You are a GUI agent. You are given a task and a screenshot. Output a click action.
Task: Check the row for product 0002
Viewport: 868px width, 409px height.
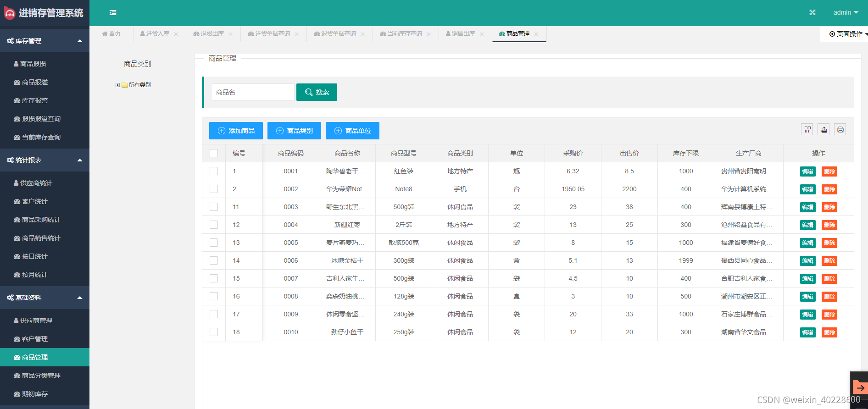tap(214, 189)
